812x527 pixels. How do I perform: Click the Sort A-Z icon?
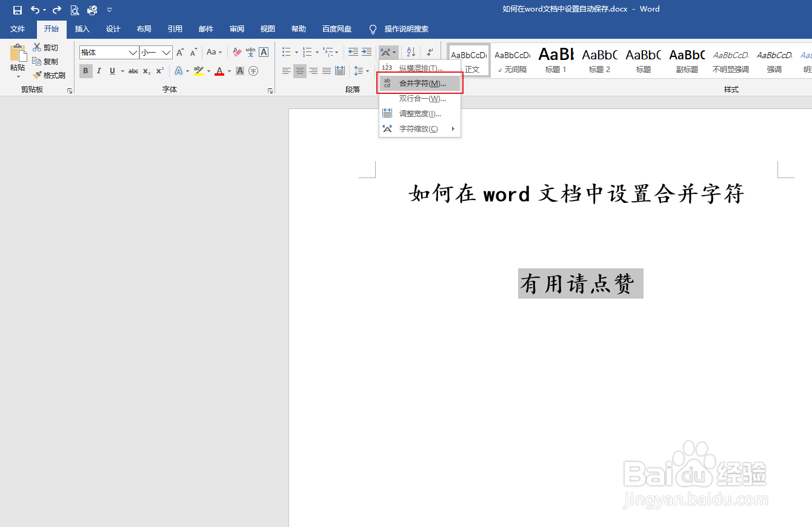click(410, 53)
